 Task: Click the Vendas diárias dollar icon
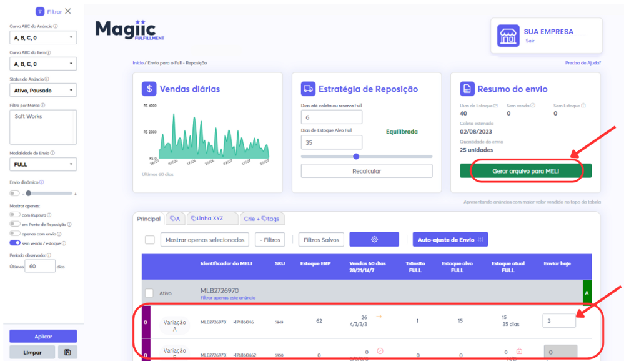coord(149,89)
